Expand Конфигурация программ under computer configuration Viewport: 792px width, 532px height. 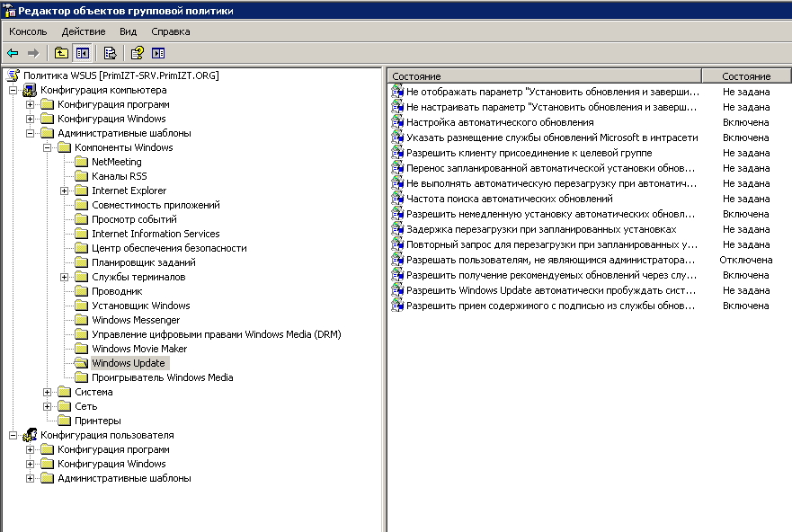click(x=31, y=104)
